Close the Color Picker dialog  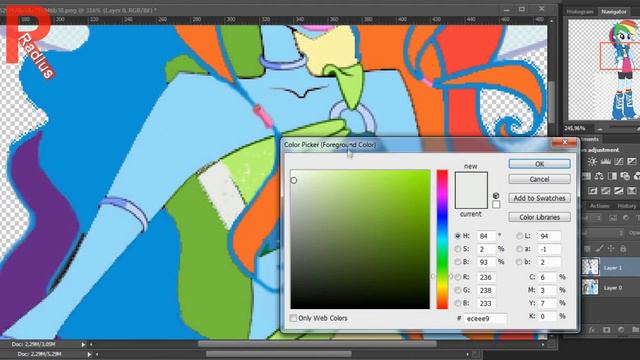(565, 142)
